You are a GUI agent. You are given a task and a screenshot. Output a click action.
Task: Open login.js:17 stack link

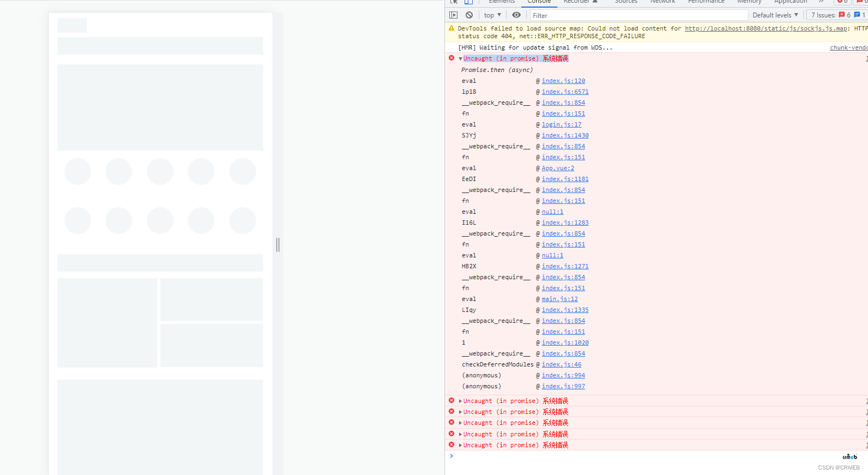(x=562, y=124)
